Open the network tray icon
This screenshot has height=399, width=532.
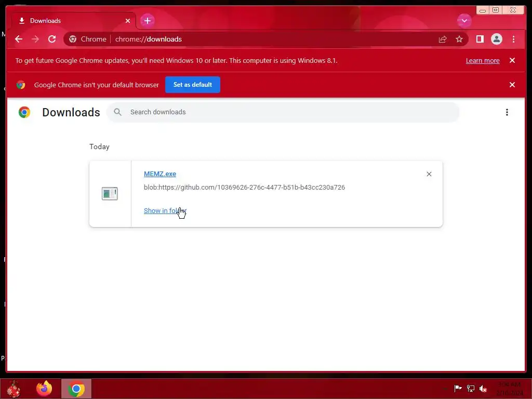(471, 388)
